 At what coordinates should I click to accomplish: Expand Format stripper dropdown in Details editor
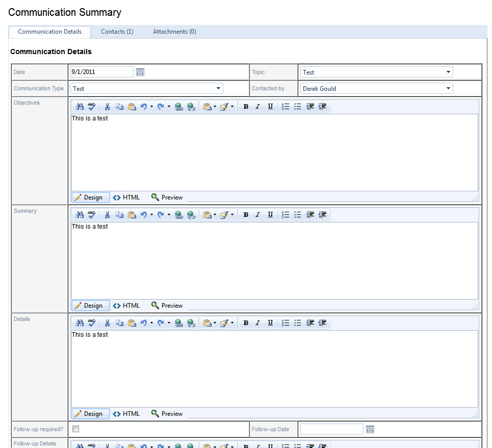click(x=232, y=323)
